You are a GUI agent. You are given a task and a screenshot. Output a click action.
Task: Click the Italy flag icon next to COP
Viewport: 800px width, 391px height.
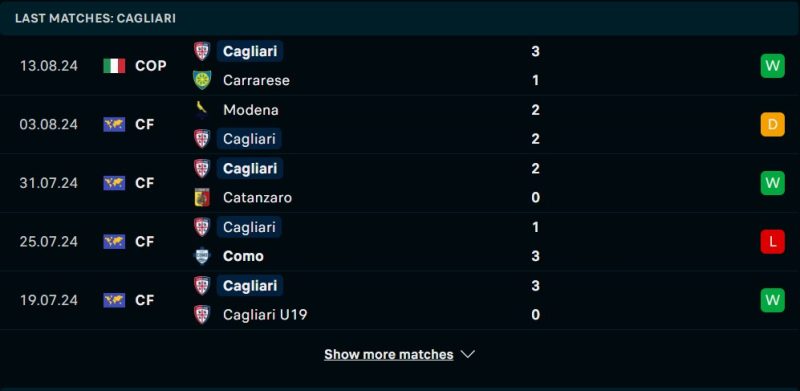tap(114, 66)
